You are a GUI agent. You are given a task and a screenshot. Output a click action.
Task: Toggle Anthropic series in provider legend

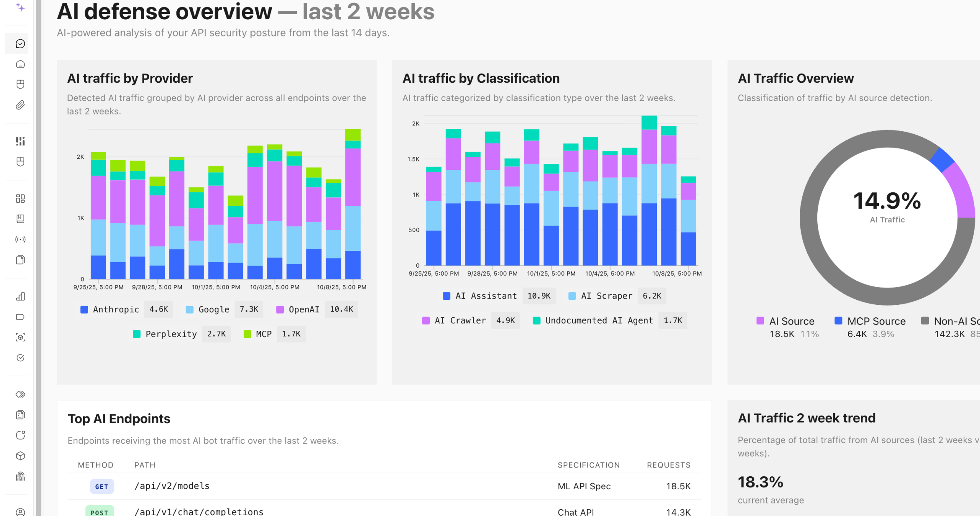pos(115,309)
